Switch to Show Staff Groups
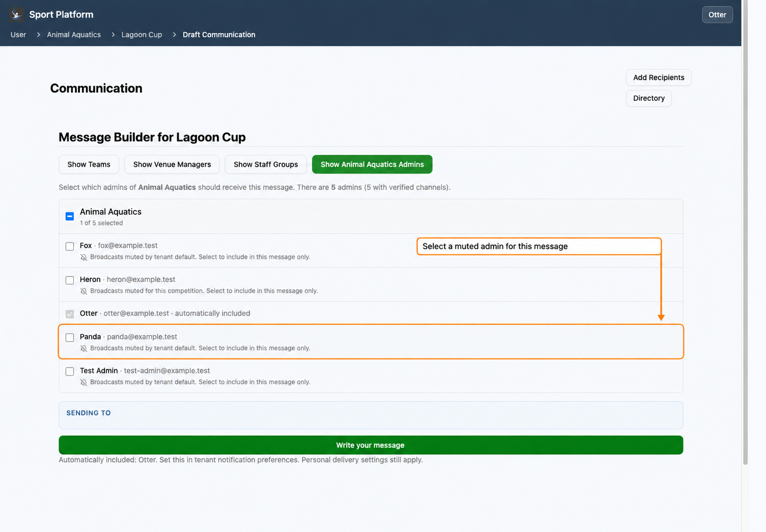 point(266,164)
